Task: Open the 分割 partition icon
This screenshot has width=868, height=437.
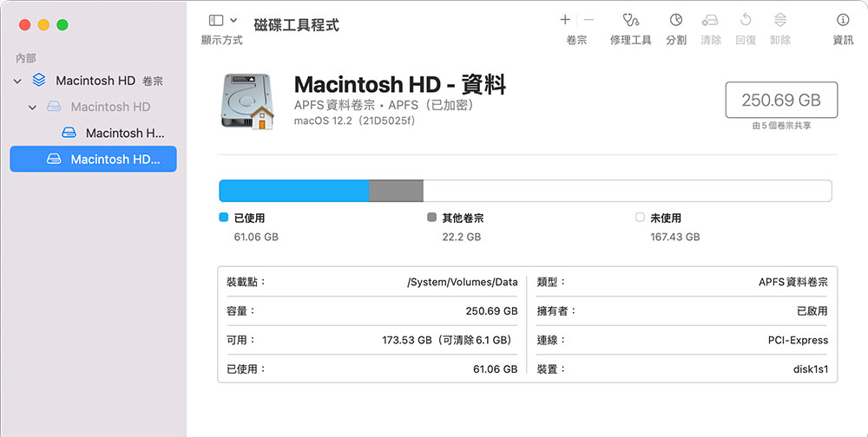Action: click(x=676, y=20)
